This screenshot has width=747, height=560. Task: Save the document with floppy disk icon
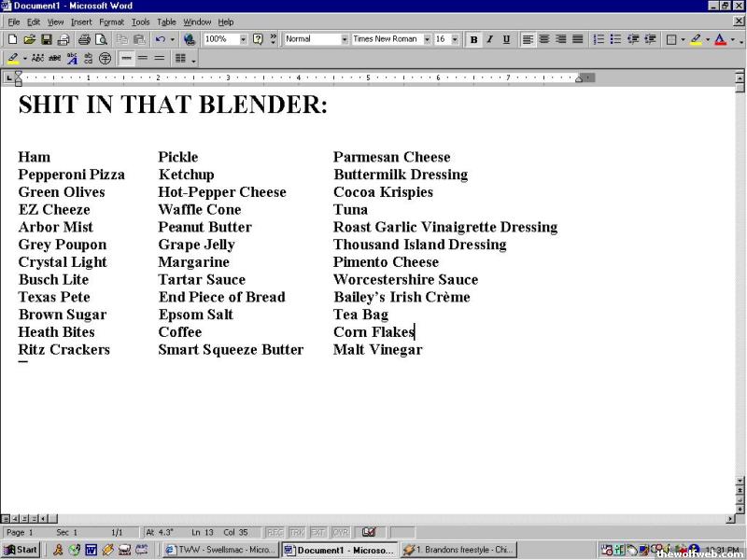tap(46, 39)
